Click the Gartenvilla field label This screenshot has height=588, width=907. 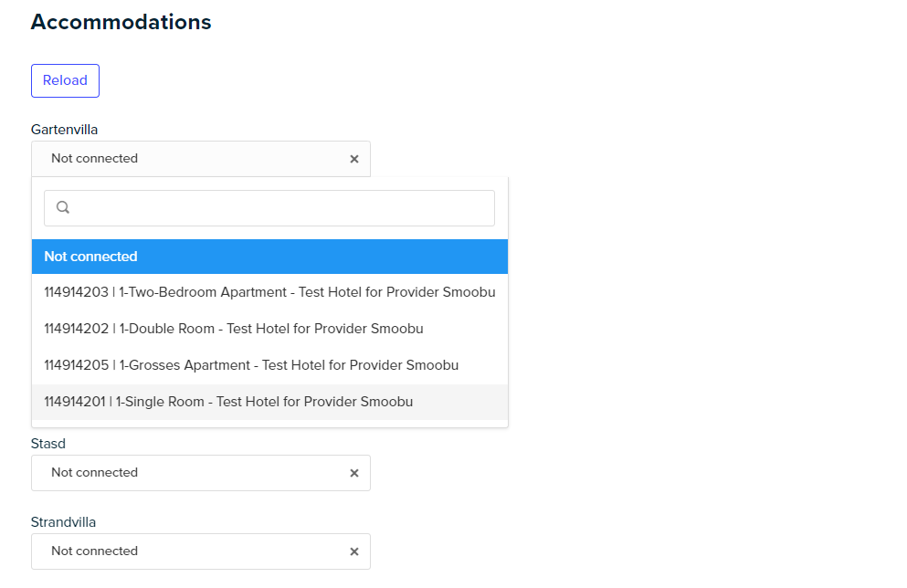pyautogui.click(x=64, y=130)
